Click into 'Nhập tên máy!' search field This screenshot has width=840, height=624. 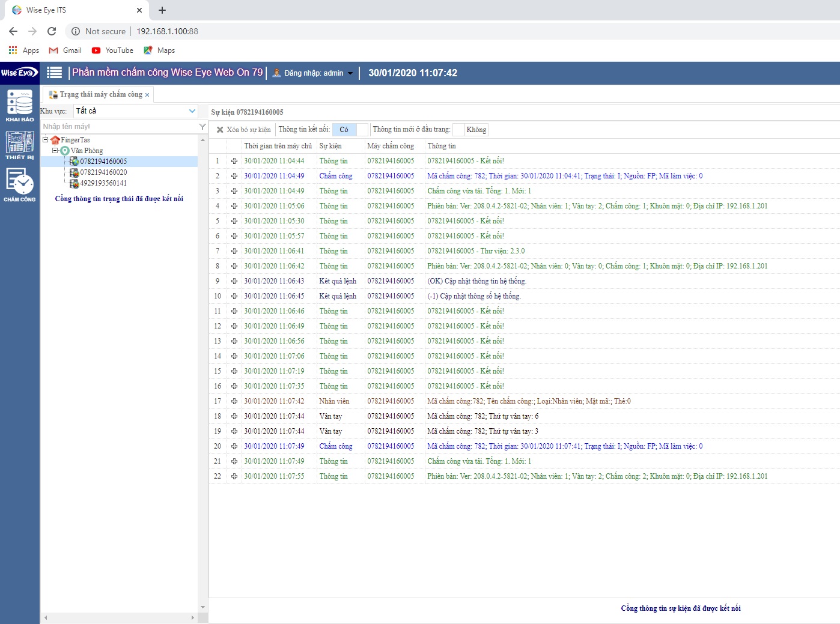(x=118, y=127)
